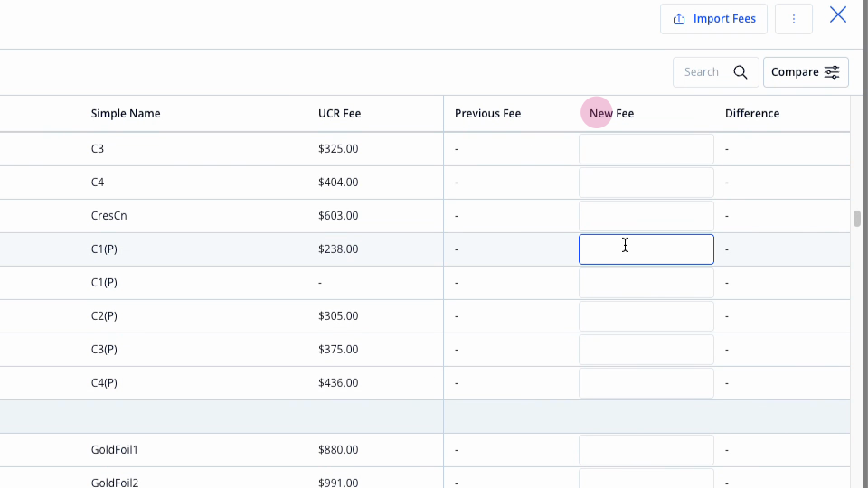Click the $305.00 UCR fee value
Image resolution: width=868 pixels, height=488 pixels.
338,316
